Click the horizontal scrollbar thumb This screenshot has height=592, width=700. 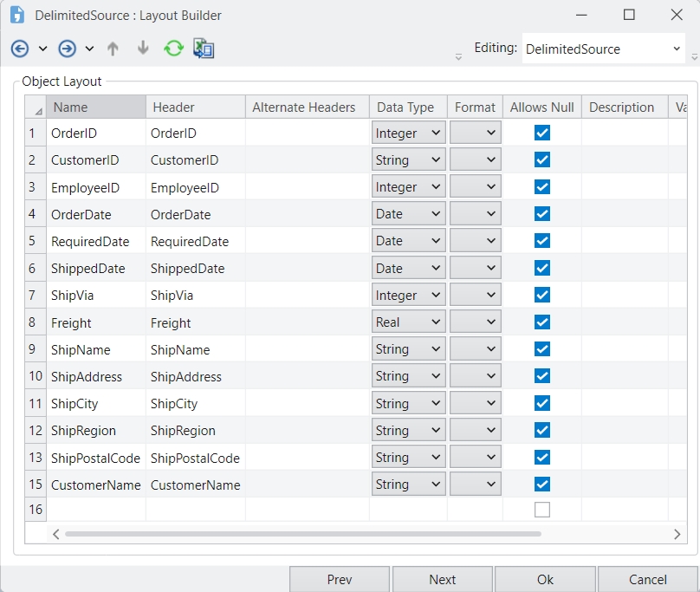click(x=303, y=534)
